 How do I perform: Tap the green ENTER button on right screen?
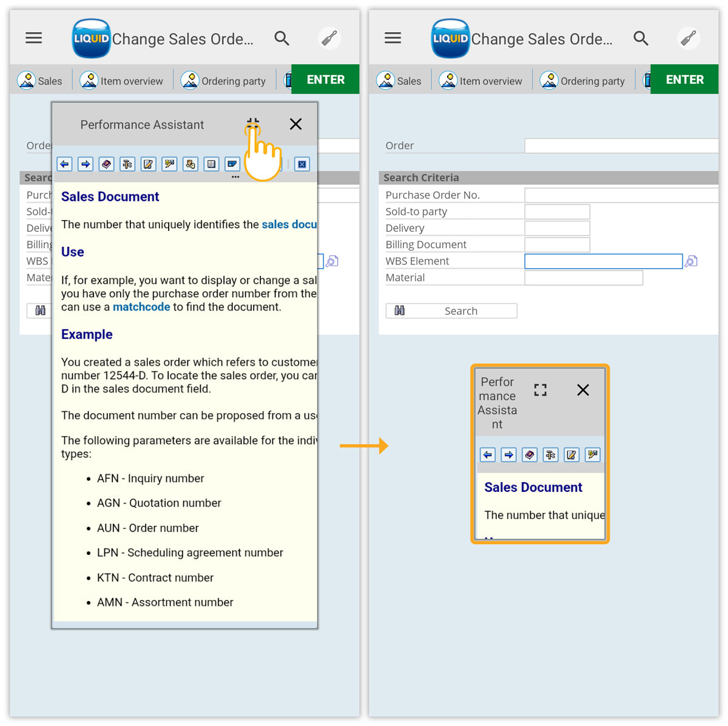coord(684,79)
